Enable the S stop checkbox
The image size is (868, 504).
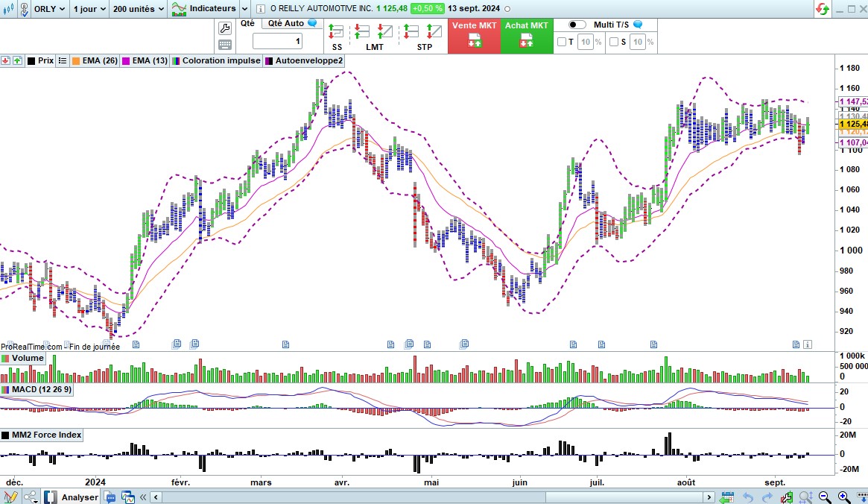point(614,42)
